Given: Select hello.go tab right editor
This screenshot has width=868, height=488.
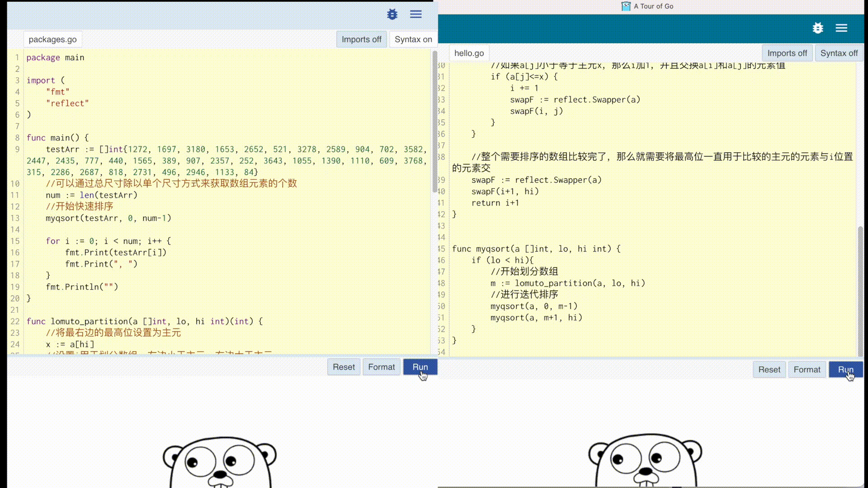Looking at the screenshot, I should point(468,53).
